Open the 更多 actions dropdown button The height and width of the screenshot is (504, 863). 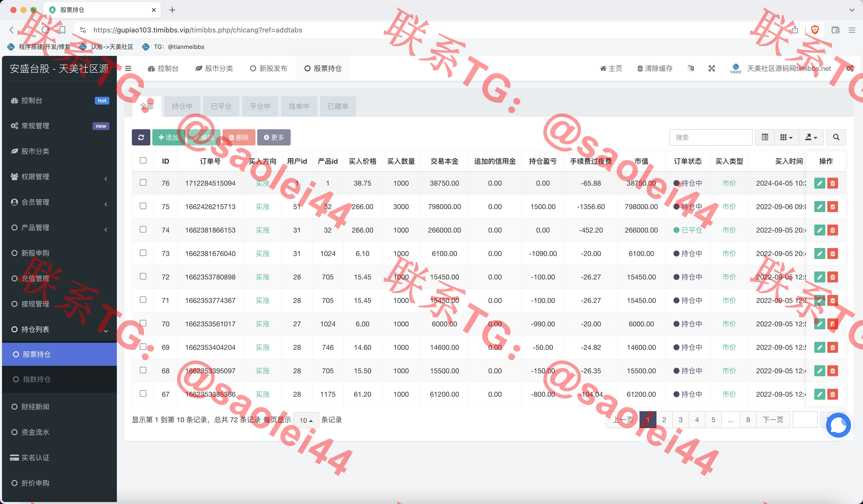274,137
